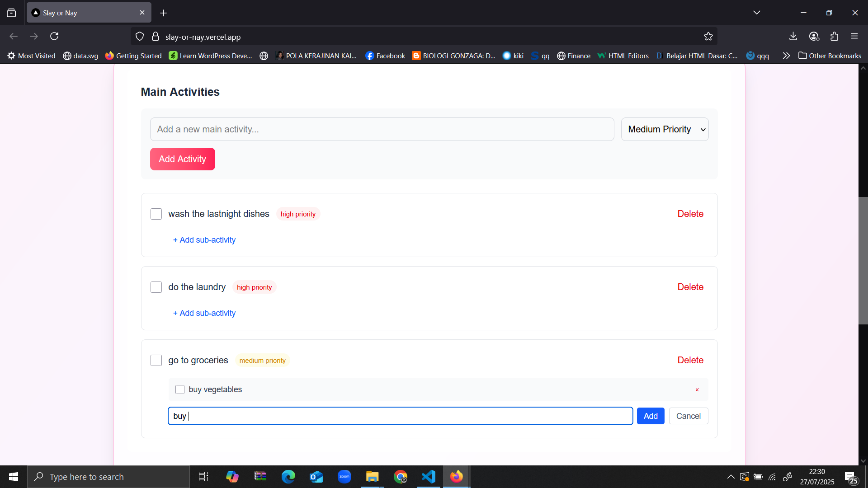Show more bookmarks chevron overflow

(x=786, y=56)
